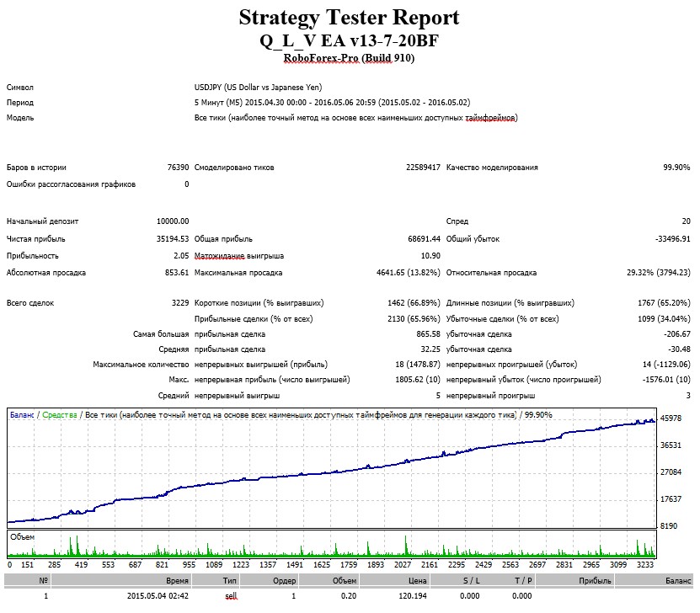Click the S / L column header
Image resolution: width=700 pixels, height=613 pixels.
pyautogui.click(x=472, y=581)
